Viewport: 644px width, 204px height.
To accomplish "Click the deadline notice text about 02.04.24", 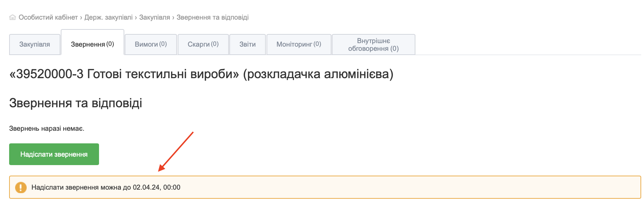I will 106,188.
